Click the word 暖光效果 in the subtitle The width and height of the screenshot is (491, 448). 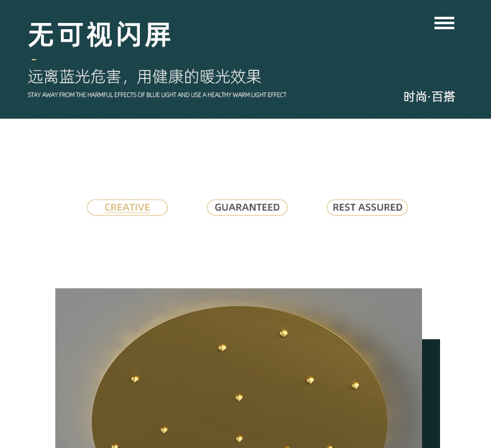pyautogui.click(x=231, y=76)
